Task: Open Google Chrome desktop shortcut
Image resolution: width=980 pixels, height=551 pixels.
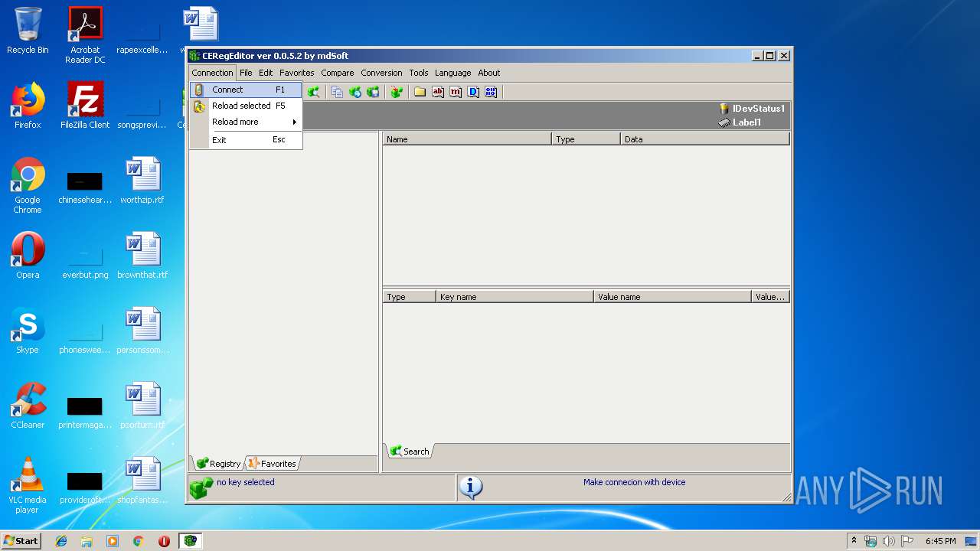Action: click(x=28, y=185)
